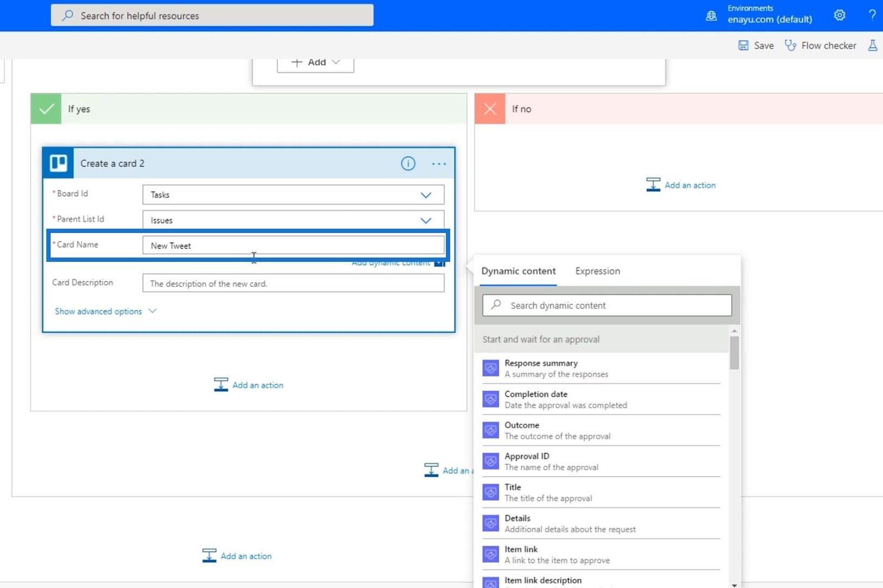The image size is (883, 588).
Task: Click the Test flask icon
Action: 873,46
